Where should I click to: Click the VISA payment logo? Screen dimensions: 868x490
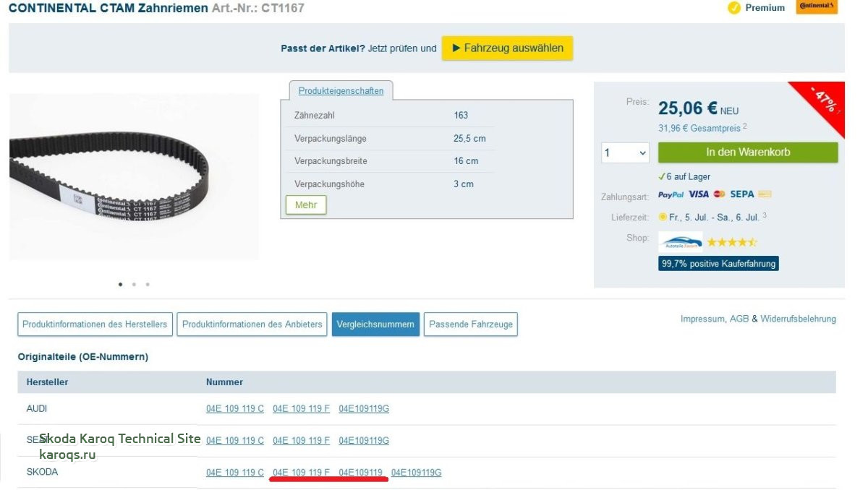point(699,194)
